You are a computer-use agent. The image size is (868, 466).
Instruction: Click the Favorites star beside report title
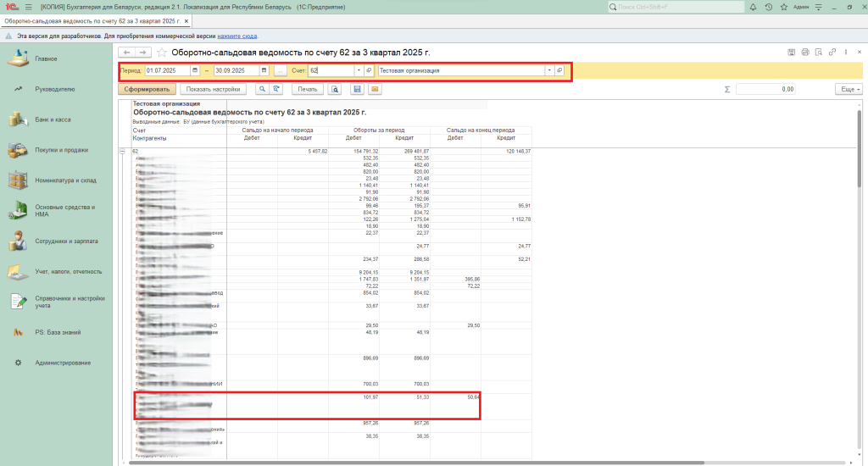pos(162,53)
